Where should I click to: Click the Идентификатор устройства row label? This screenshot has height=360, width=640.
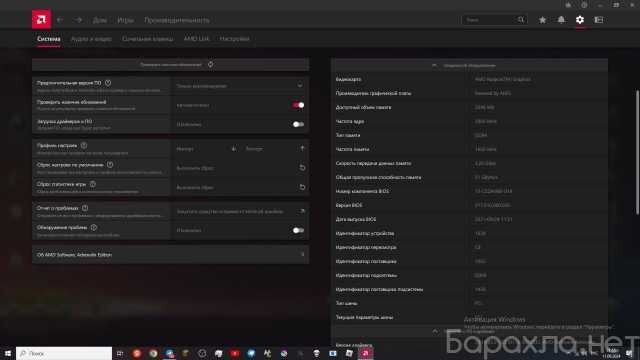[365, 233]
